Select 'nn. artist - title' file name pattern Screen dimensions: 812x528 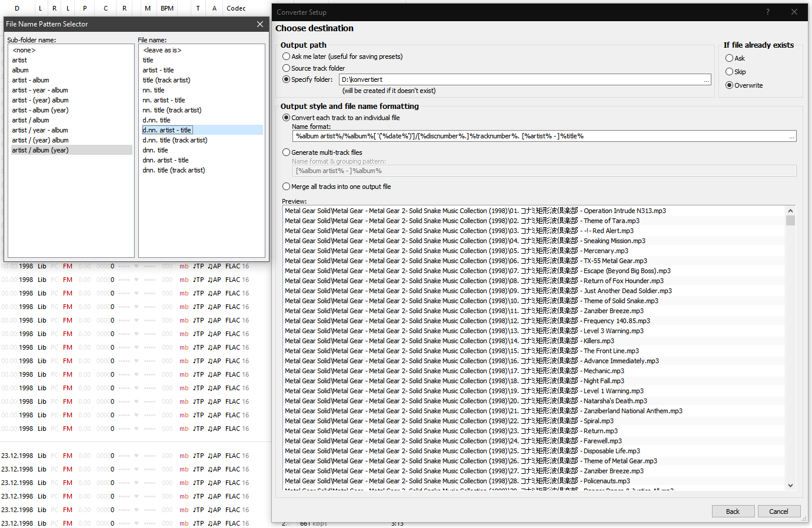(202, 100)
